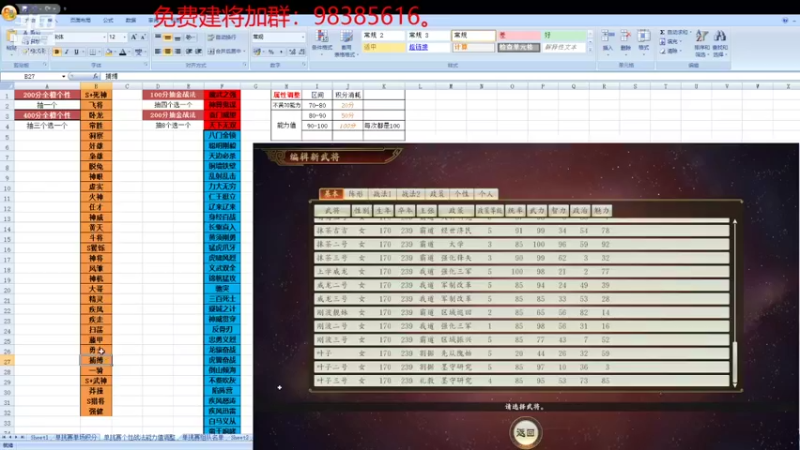Switch to the 阵形 tab in game

pyautogui.click(x=356, y=194)
